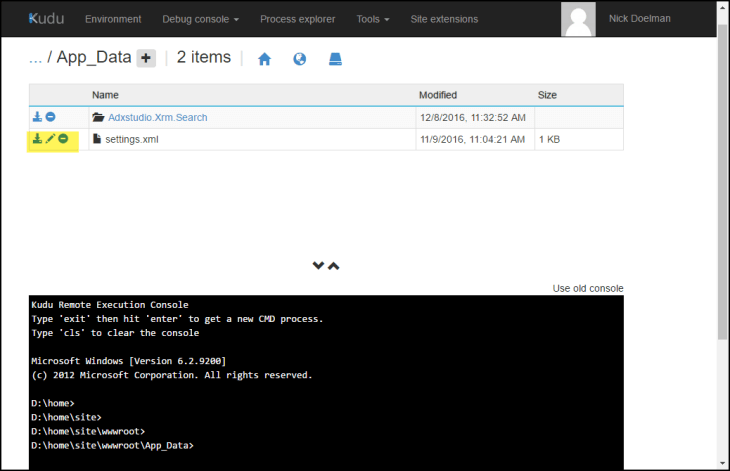Expand the Tools dropdown menu
This screenshot has height=471, width=730.
pyautogui.click(x=372, y=19)
